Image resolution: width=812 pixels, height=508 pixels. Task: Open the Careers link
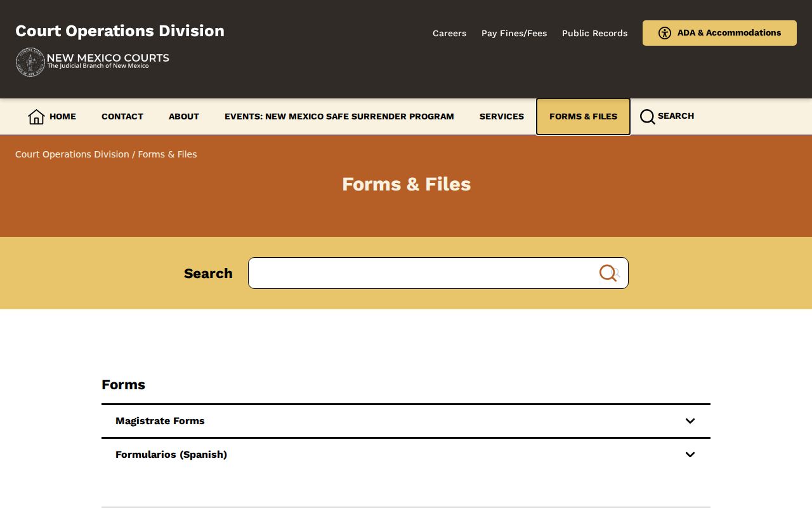click(x=449, y=33)
